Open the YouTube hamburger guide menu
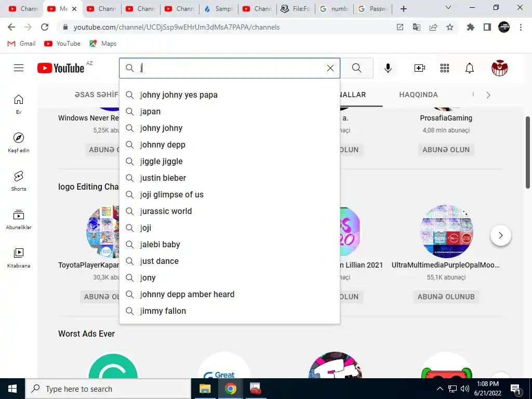Viewport: 532px width, 399px height. pos(19,68)
